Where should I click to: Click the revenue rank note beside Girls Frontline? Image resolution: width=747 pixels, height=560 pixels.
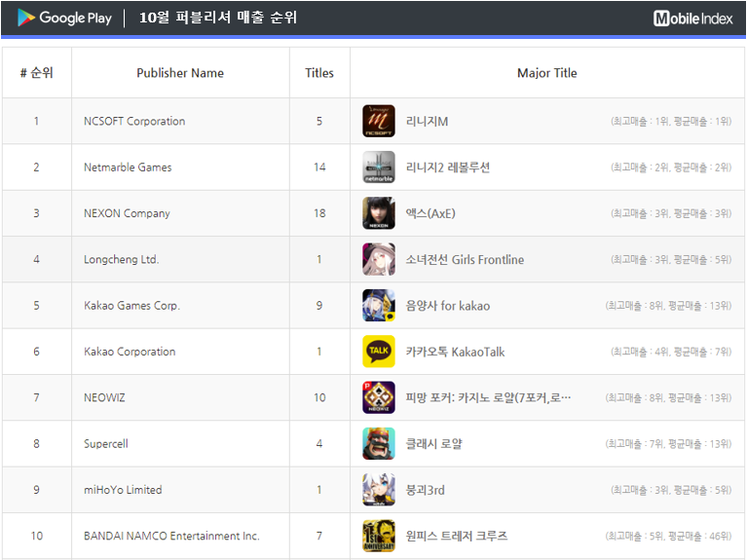pos(671,260)
